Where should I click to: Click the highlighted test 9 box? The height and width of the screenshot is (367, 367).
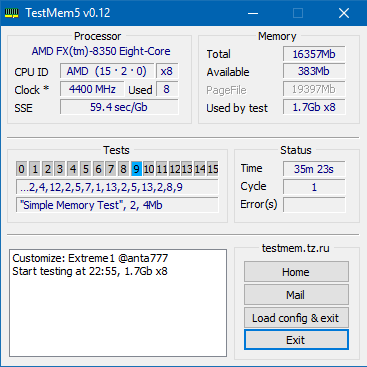(136, 169)
